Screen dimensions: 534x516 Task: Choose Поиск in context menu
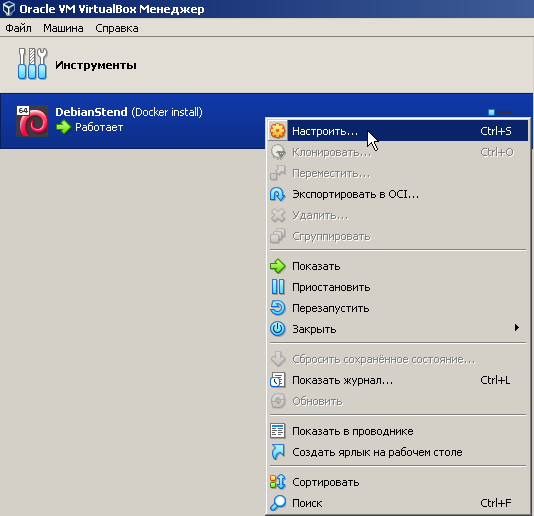coord(397,503)
